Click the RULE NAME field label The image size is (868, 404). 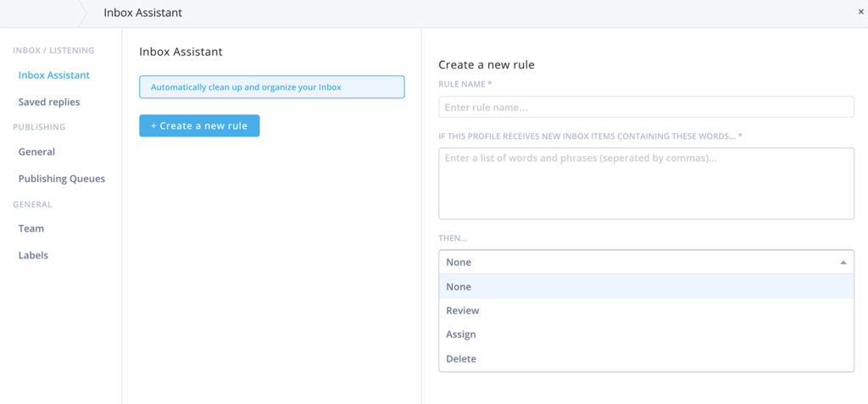(465, 85)
